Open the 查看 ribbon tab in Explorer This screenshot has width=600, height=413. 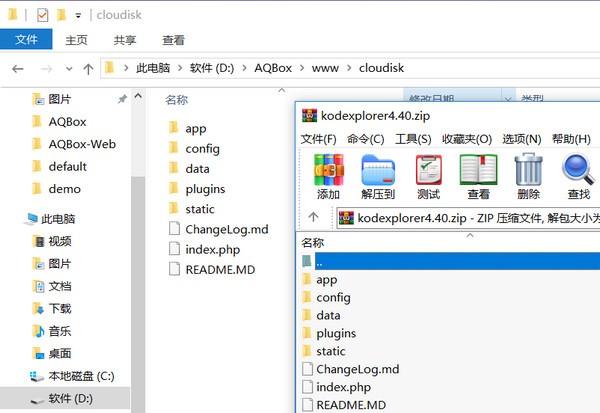(173, 40)
